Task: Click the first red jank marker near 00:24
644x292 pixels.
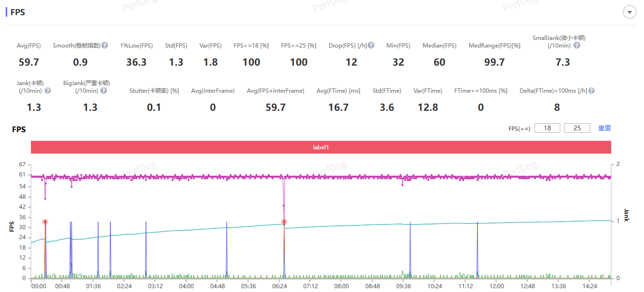Action: (45, 222)
